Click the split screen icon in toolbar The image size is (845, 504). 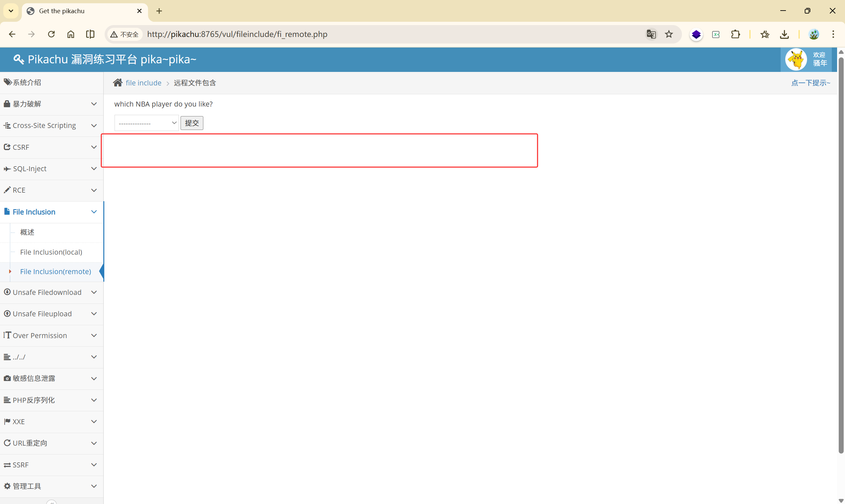coord(90,34)
